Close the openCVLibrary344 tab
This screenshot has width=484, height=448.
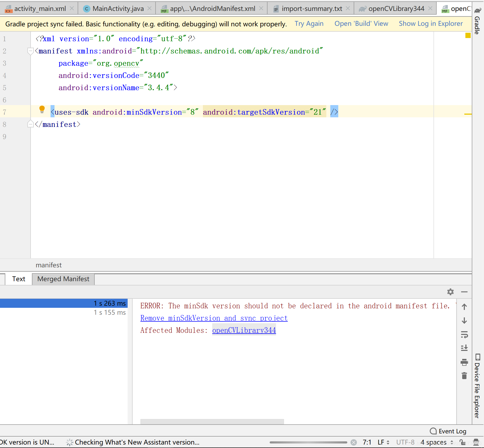pos(430,9)
